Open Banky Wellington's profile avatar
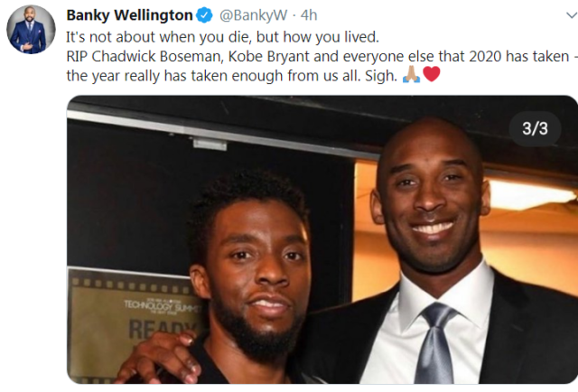Viewport: 578px width, 392px height. click(31, 30)
